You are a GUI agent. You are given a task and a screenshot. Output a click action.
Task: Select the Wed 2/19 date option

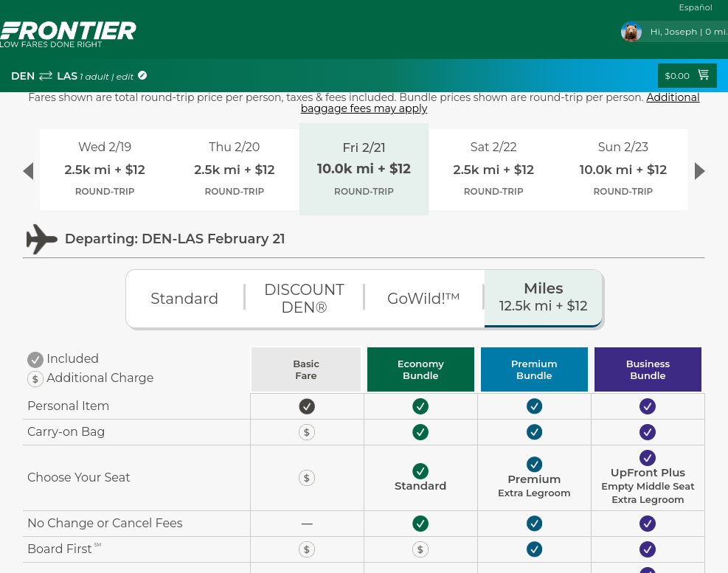tap(105, 170)
